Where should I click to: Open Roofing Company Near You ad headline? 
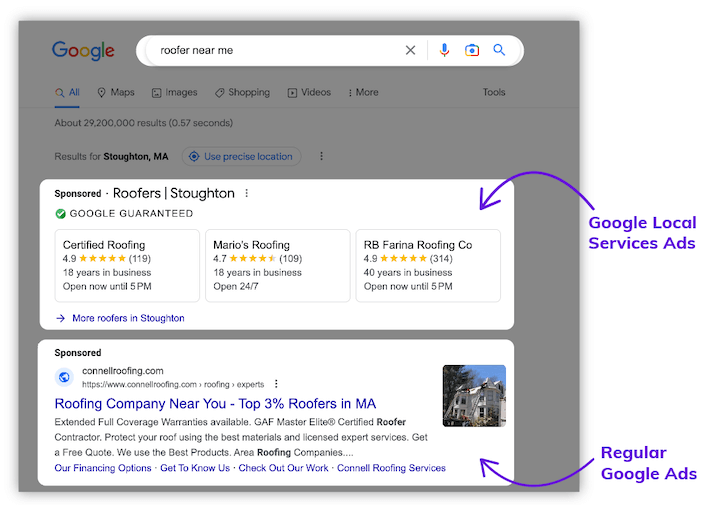pyautogui.click(x=215, y=404)
